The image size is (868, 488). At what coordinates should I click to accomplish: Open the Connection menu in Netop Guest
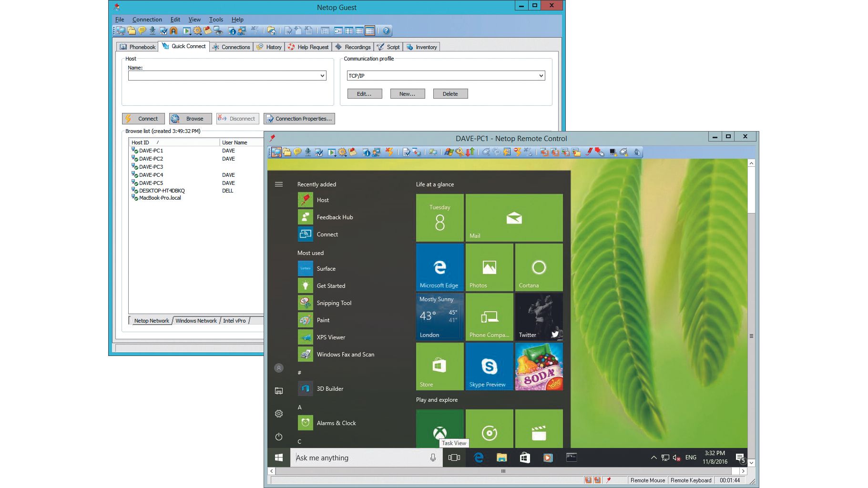(147, 20)
